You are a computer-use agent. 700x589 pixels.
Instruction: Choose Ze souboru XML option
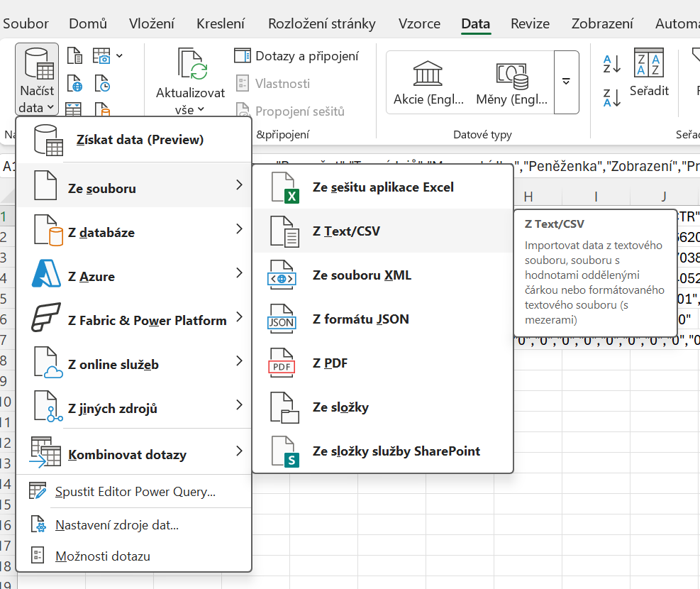tap(383, 275)
